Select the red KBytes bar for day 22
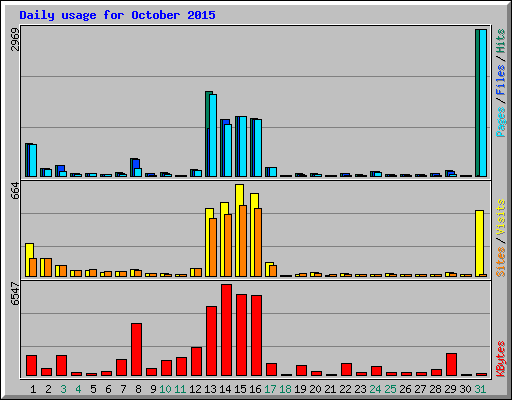This screenshot has height=400, width=512. coord(346,369)
